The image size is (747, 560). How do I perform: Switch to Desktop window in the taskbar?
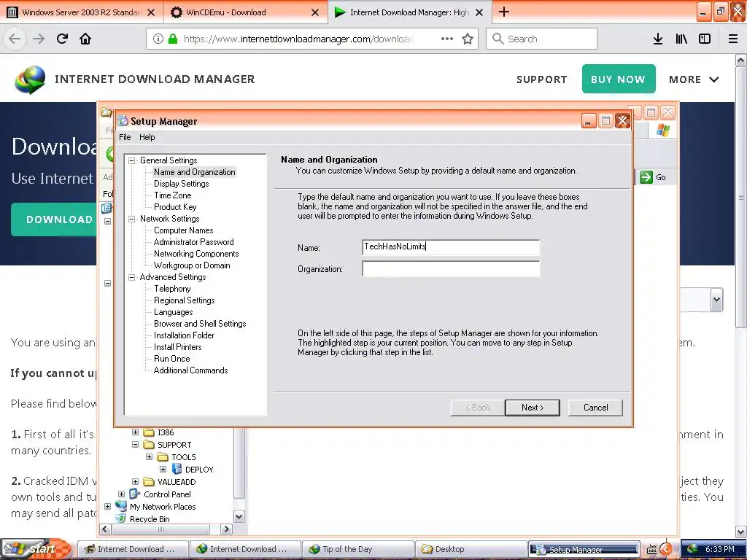tap(471, 549)
